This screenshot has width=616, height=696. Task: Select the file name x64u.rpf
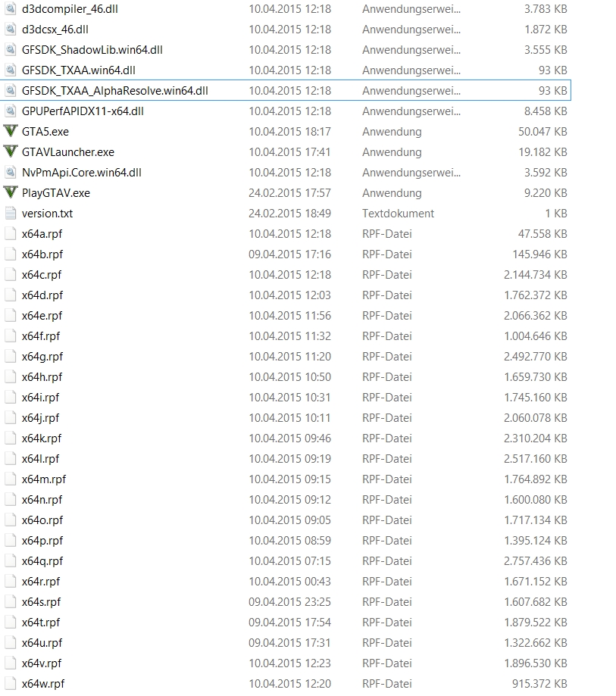coord(42,643)
